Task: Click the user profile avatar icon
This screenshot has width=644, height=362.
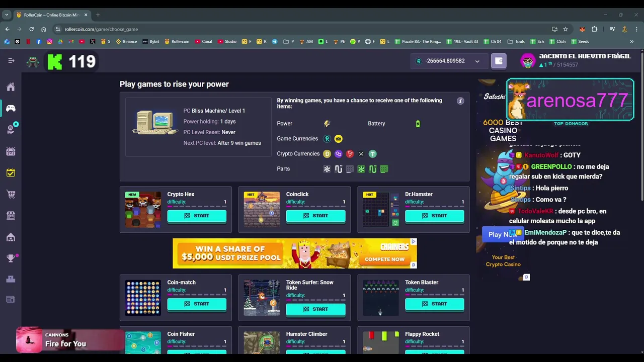Action: tap(528, 61)
